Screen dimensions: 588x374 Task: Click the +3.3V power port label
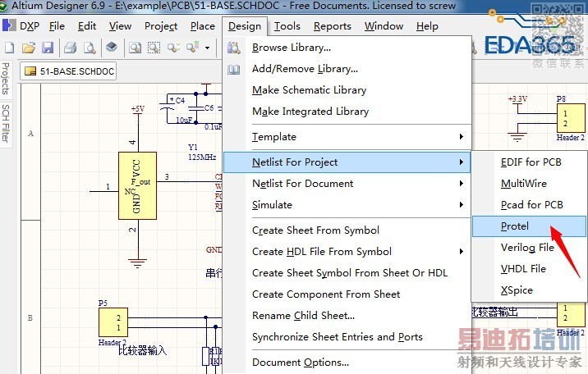click(x=517, y=99)
